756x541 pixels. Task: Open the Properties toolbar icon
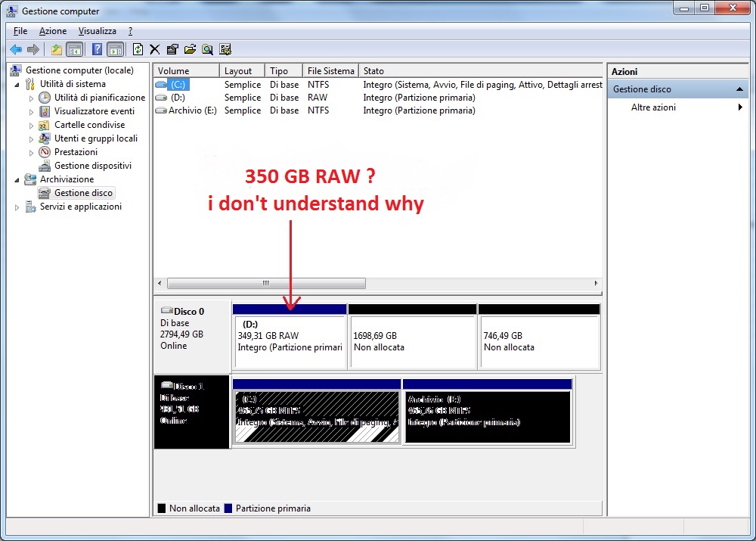click(x=172, y=49)
